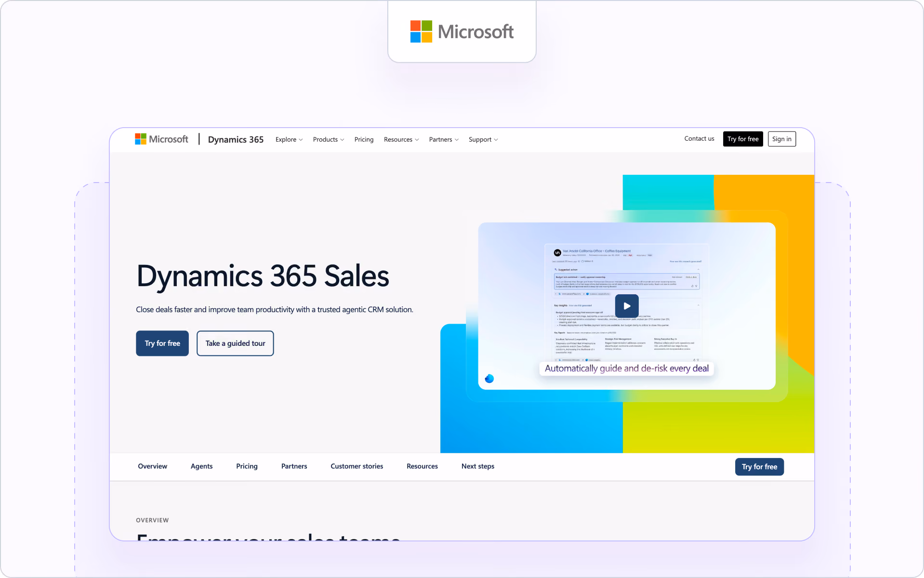Expand the Support dropdown menu

click(483, 140)
